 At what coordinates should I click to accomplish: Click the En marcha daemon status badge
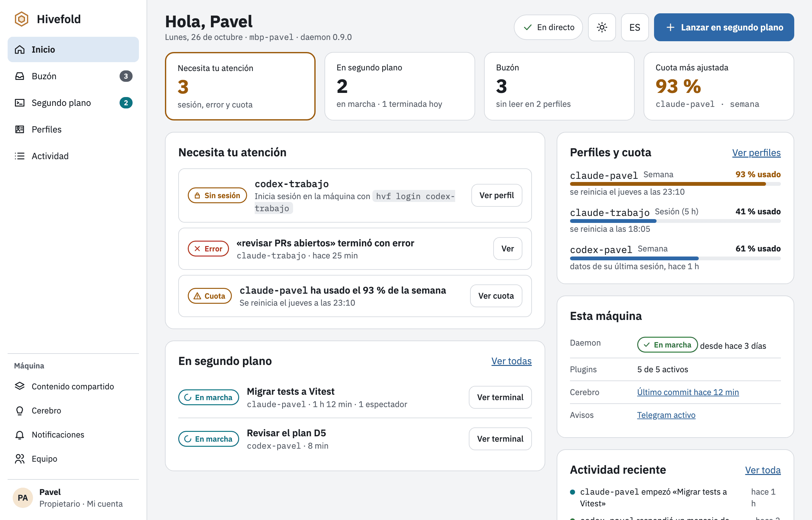click(667, 345)
